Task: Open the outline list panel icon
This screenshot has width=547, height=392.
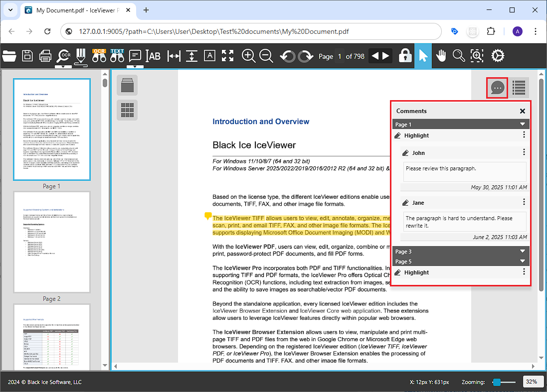Action: pos(519,88)
